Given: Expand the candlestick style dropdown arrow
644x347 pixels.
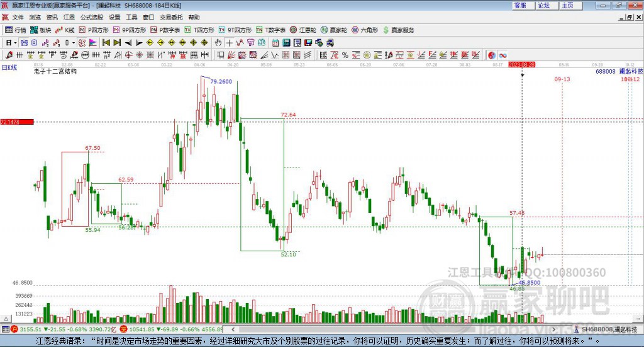Looking at the screenshot, I should 73,43.
